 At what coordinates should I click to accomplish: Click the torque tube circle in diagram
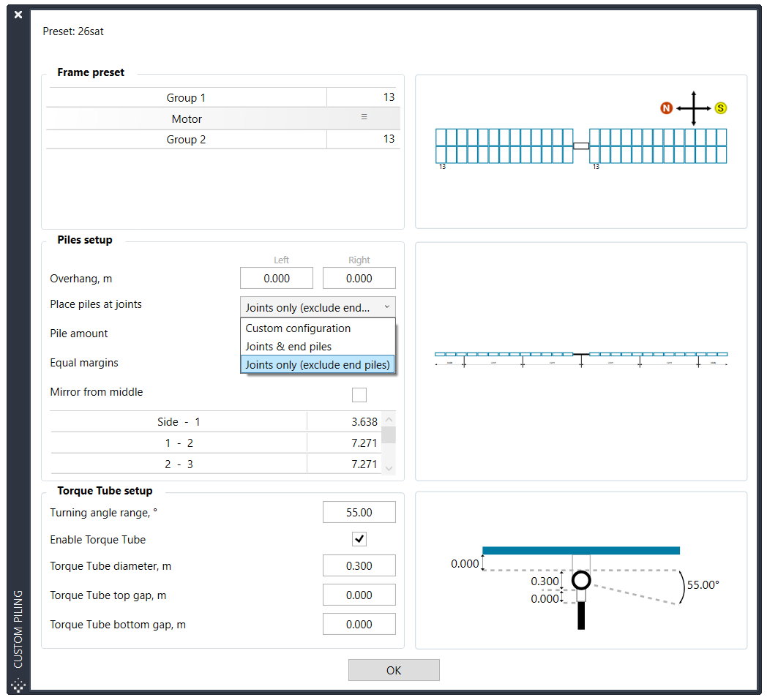pyautogui.click(x=581, y=581)
